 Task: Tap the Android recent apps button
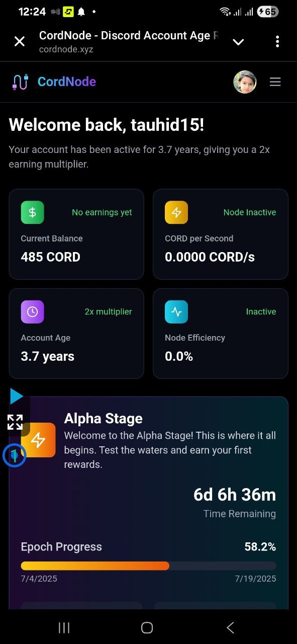click(x=64, y=627)
